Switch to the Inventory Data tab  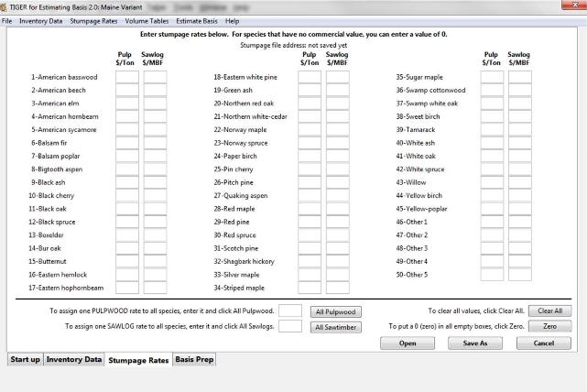pos(74,360)
